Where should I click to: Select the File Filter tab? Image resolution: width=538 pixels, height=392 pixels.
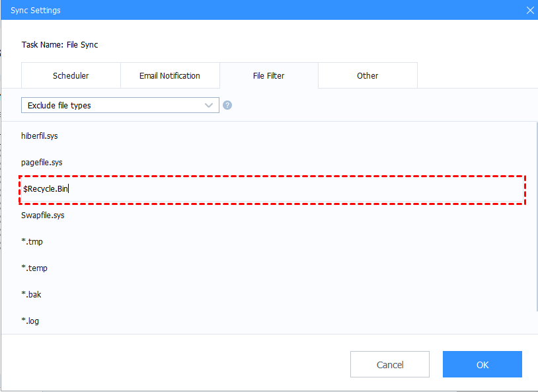coord(268,75)
